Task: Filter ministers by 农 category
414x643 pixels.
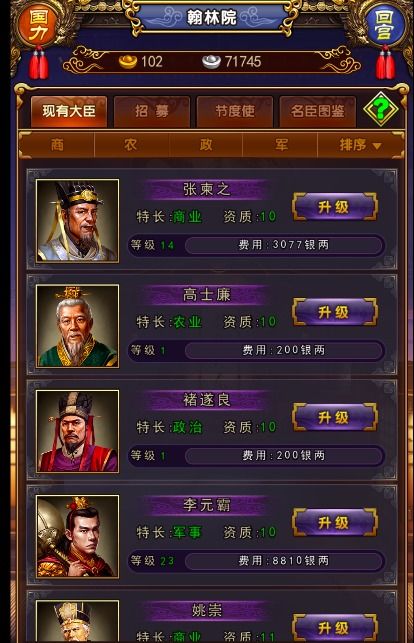Action: coord(131,145)
